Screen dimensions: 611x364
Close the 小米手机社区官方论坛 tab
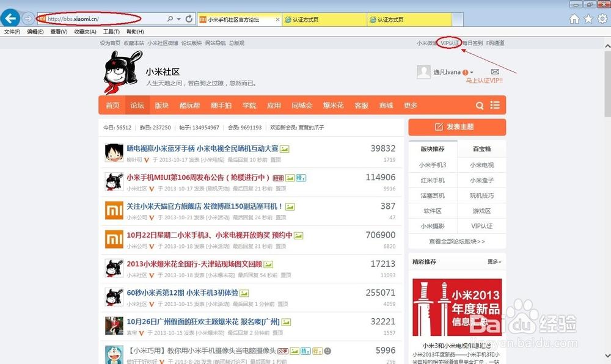click(x=277, y=20)
